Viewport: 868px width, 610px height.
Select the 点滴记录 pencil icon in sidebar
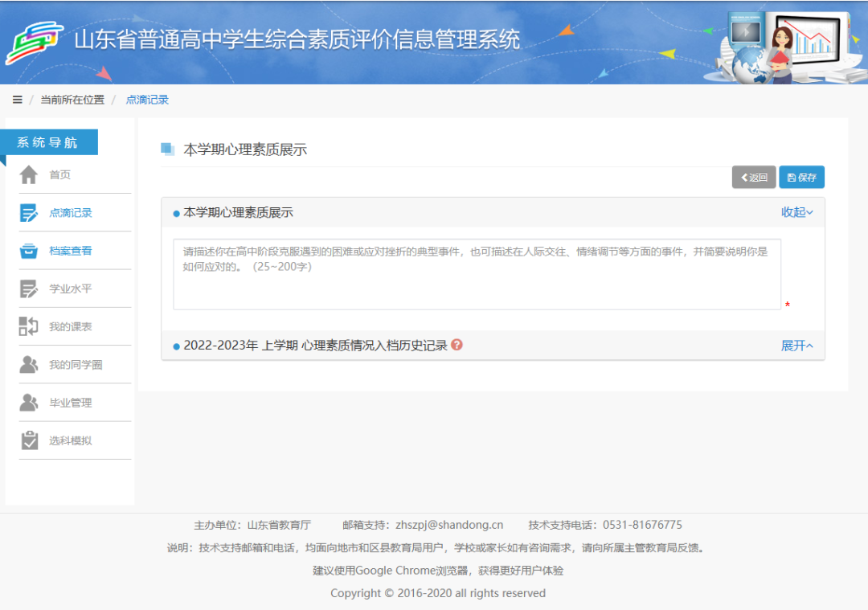pos(29,212)
